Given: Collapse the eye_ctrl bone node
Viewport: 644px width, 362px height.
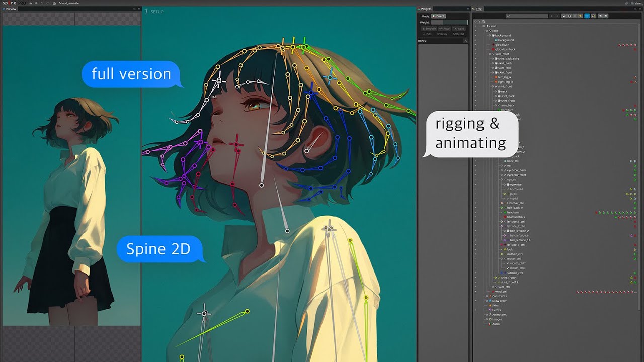Looking at the screenshot, I should 502,179.
